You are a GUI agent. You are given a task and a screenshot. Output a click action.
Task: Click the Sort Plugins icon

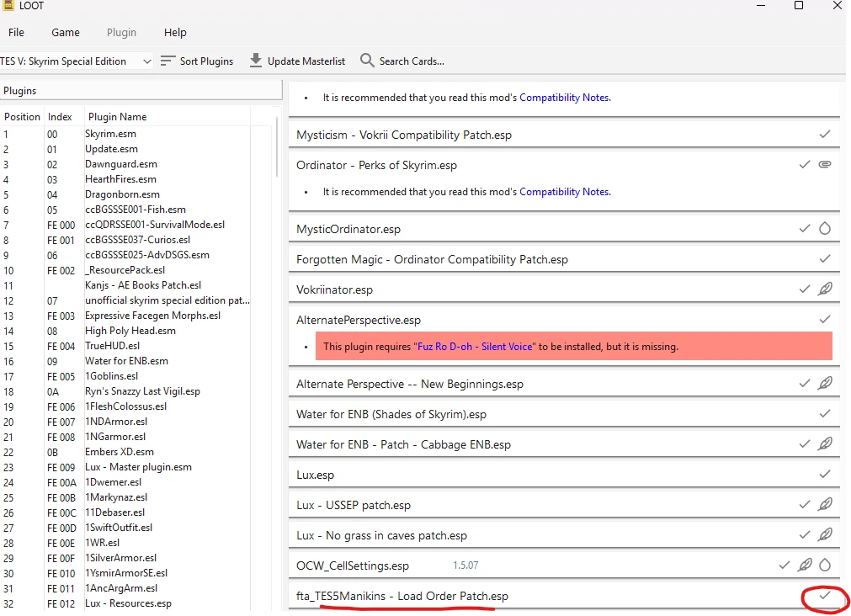coord(168,61)
